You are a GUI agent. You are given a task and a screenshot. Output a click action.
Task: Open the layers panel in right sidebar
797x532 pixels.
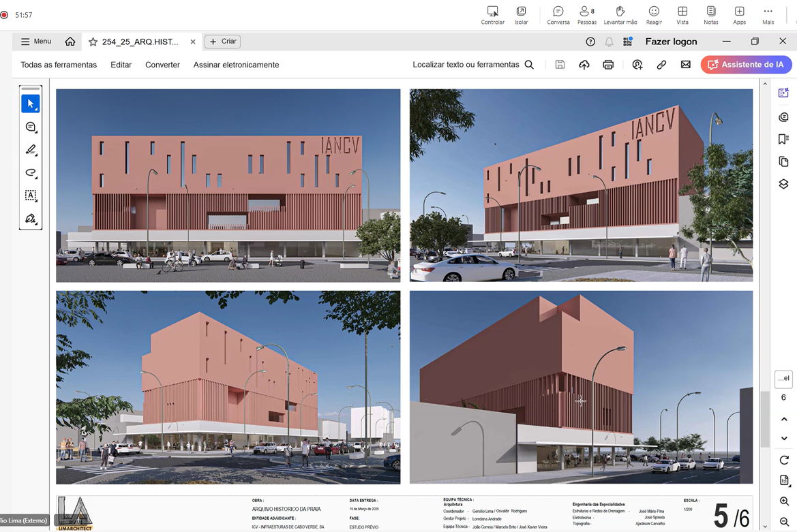pos(783,185)
